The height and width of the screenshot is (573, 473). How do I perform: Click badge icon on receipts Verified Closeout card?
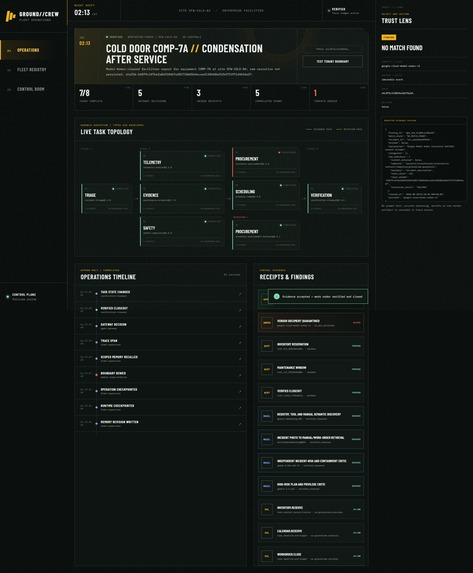pyautogui.click(x=267, y=393)
